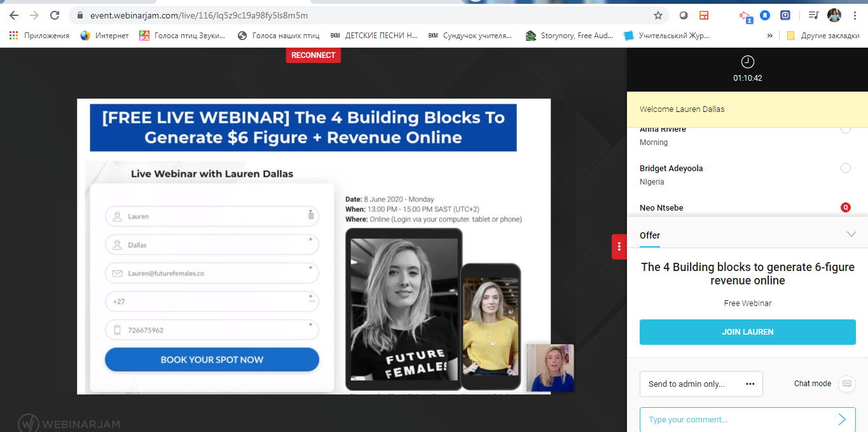The height and width of the screenshot is (432, 868).
Task: Open the blue square screen extension
Action: pos(786,15)
